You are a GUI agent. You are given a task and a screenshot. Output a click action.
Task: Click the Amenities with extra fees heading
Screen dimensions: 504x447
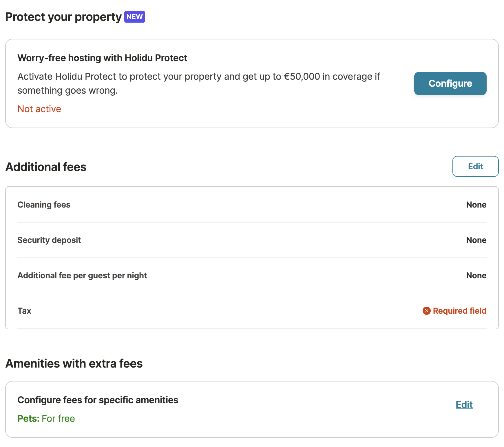pyautogui.click(x=74, y=364)
